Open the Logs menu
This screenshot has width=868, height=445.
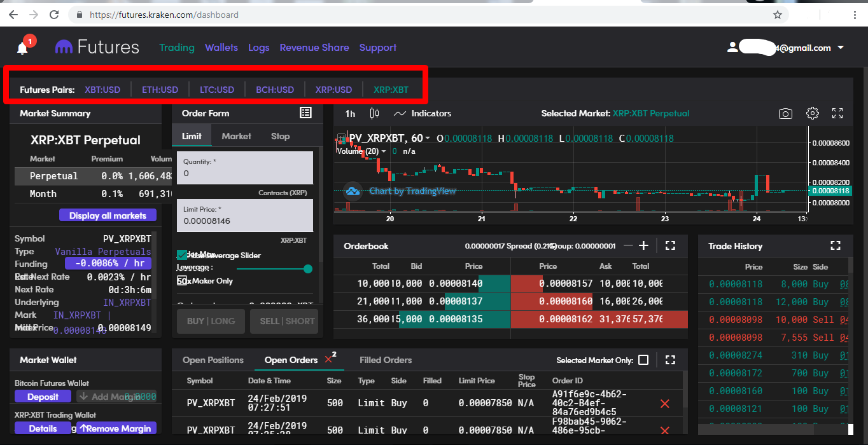point(259,48)
